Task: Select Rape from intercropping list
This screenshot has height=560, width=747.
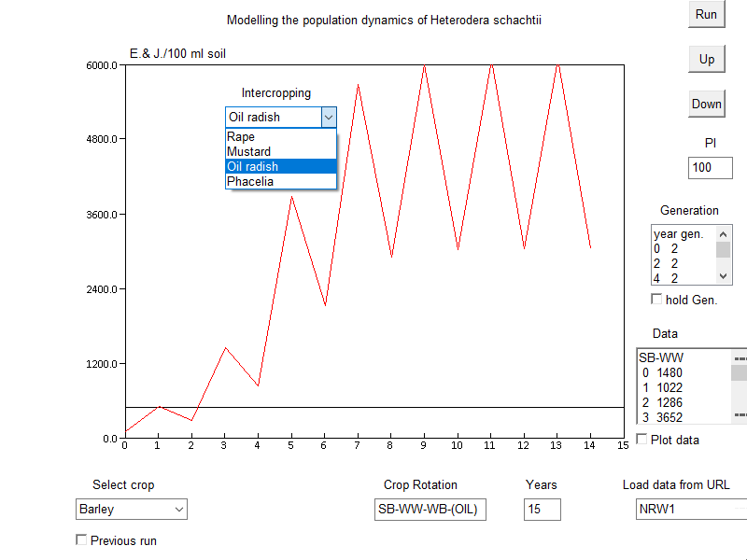Action: [280, 137]
